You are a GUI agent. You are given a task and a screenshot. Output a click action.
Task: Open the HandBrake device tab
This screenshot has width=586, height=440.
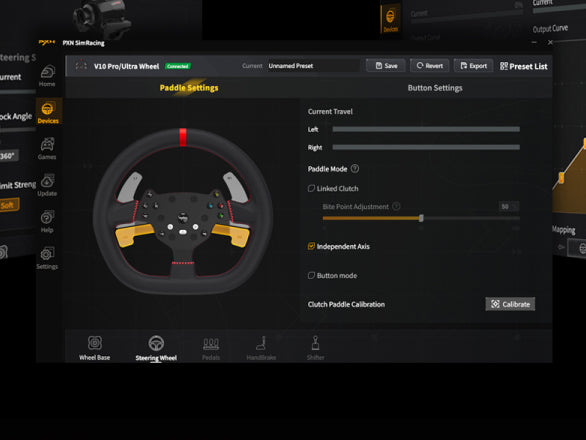261,348
